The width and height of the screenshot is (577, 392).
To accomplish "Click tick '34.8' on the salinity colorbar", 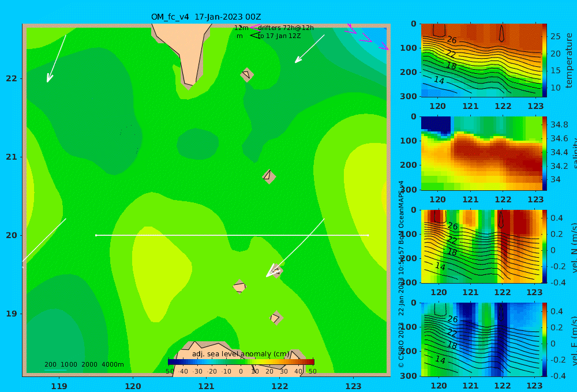I will pyautogui.click(x=559, y=125).
